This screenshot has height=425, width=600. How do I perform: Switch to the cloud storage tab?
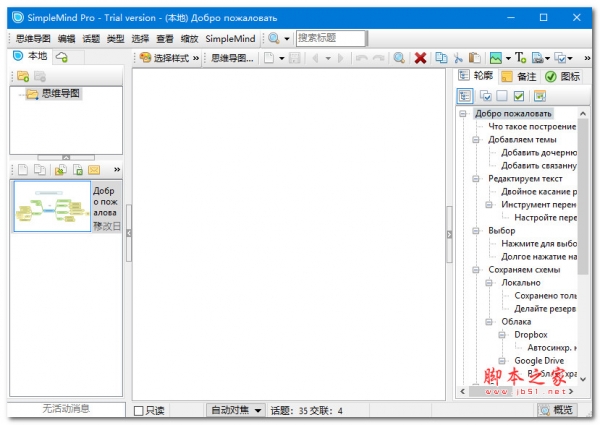point(62,57)
